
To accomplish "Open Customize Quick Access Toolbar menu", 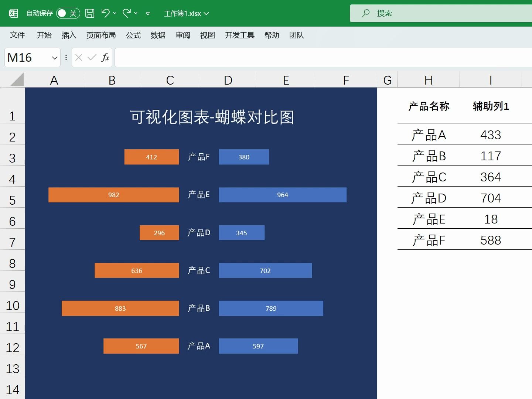I will 148,14.
